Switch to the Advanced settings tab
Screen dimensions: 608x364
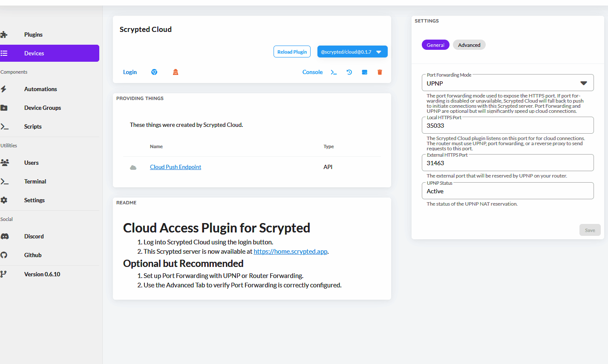click(x=469, y=45)
